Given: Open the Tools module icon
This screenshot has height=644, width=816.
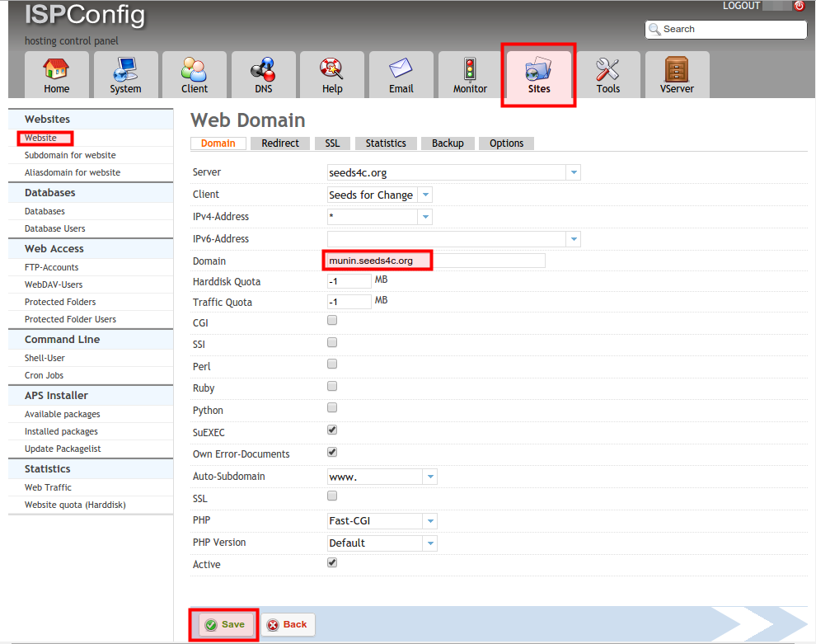Looking at the screenshot, I should (x=607, y=68).
